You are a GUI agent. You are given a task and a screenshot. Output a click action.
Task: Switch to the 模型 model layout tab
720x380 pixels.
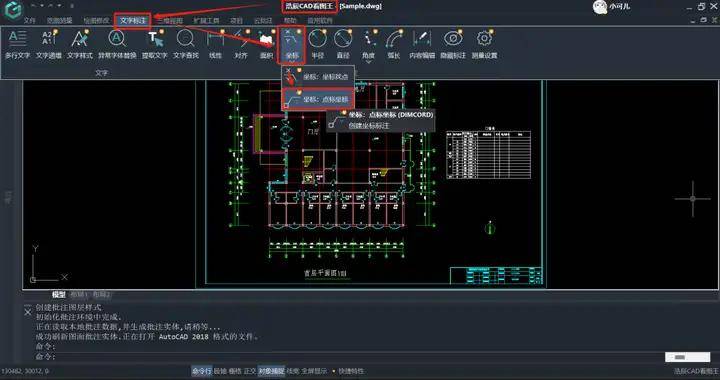pos(59,295)
